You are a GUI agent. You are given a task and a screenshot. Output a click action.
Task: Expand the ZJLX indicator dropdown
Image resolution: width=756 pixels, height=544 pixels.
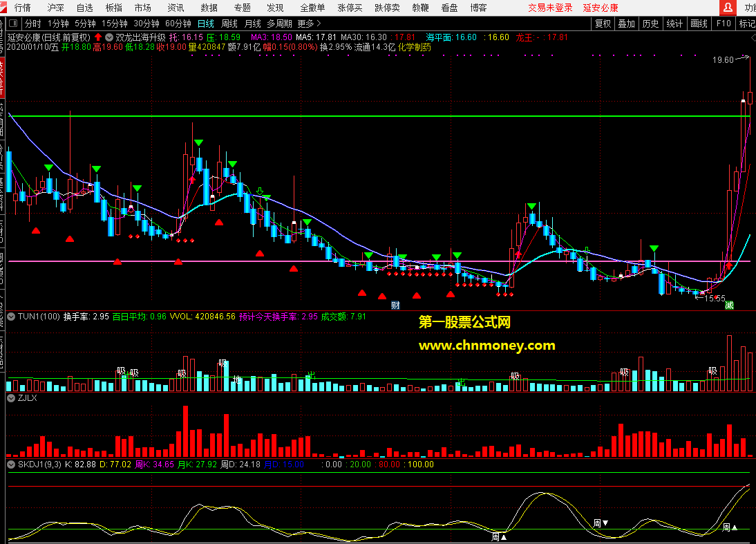[x=11, y=398]
